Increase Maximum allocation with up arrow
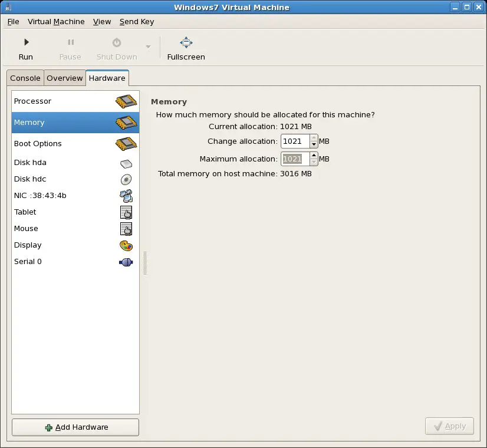 point(314,156)
